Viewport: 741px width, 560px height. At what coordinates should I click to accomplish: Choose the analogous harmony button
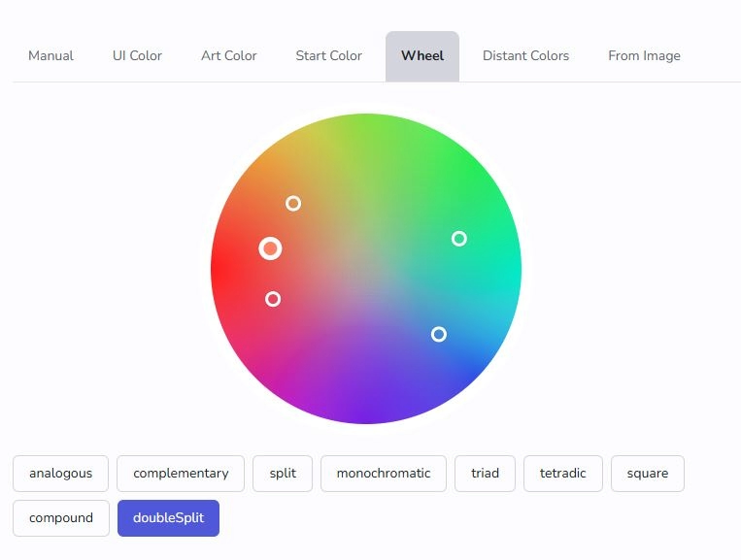(60, 473)
